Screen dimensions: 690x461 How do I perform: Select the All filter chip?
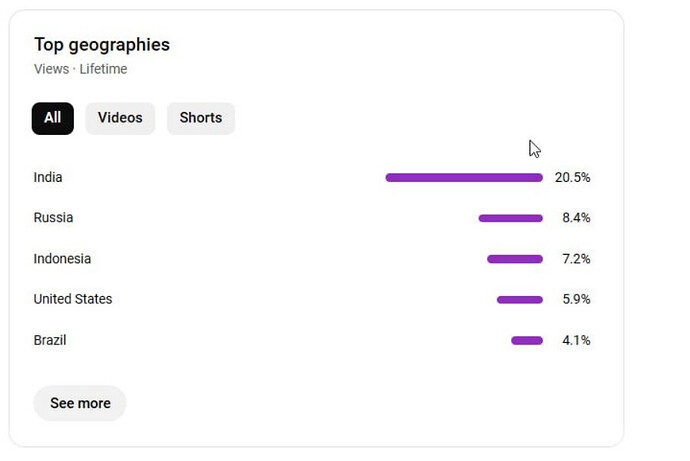pyautogui.click(x=52, y=118)
